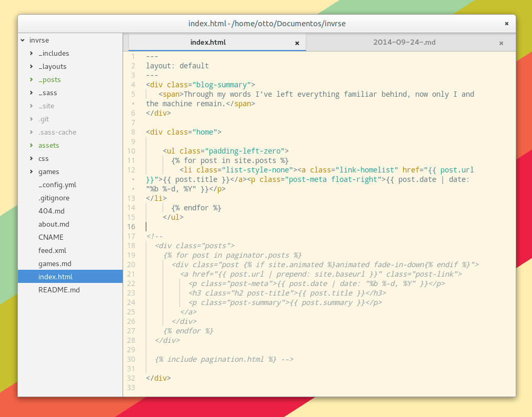
Task: Open the about.md file
Action: [x=54, y=224]
